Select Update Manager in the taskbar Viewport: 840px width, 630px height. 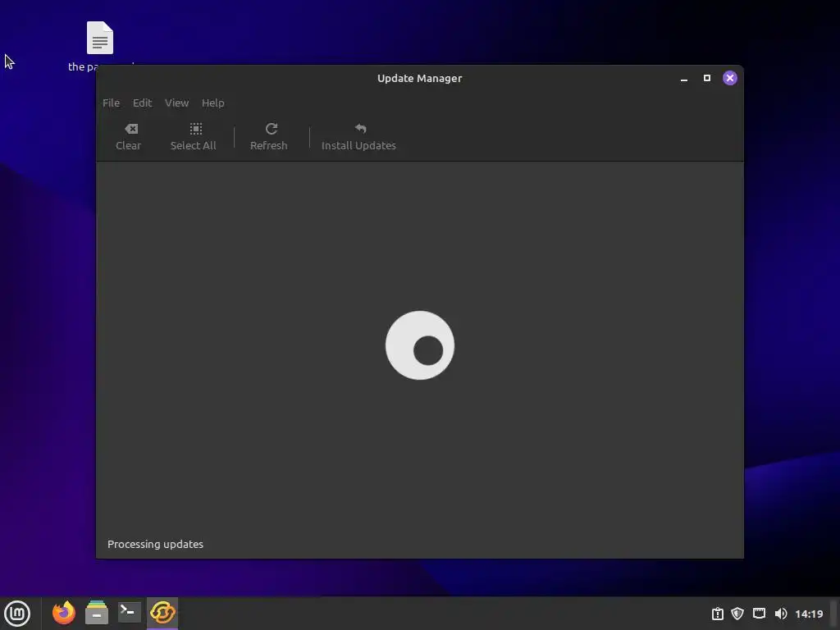[162, 613]
